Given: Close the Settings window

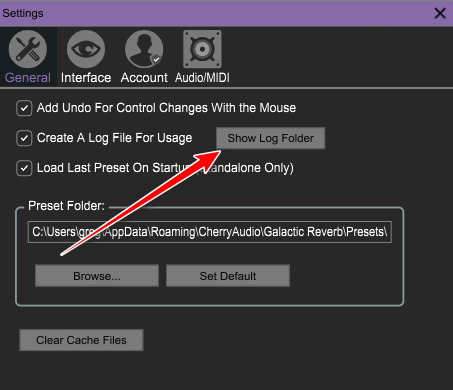Looking at the screenshot, I should (440, 13).
